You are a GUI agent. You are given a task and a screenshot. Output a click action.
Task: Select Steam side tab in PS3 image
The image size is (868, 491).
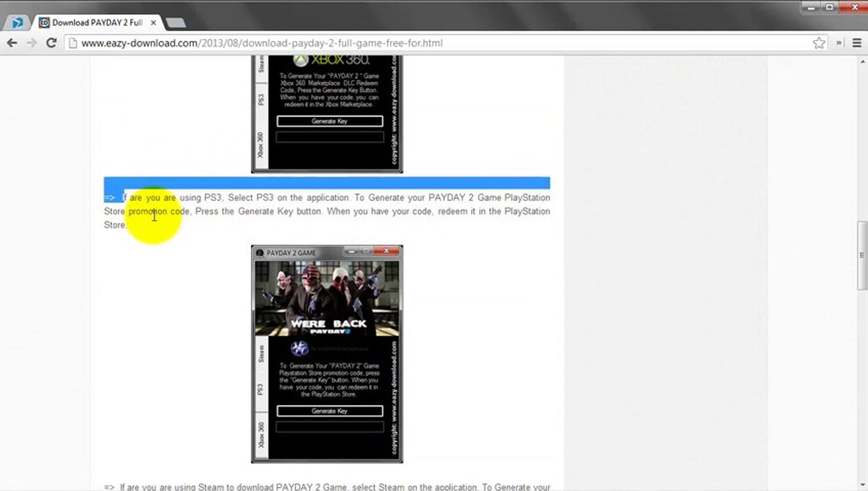[261, 354]
